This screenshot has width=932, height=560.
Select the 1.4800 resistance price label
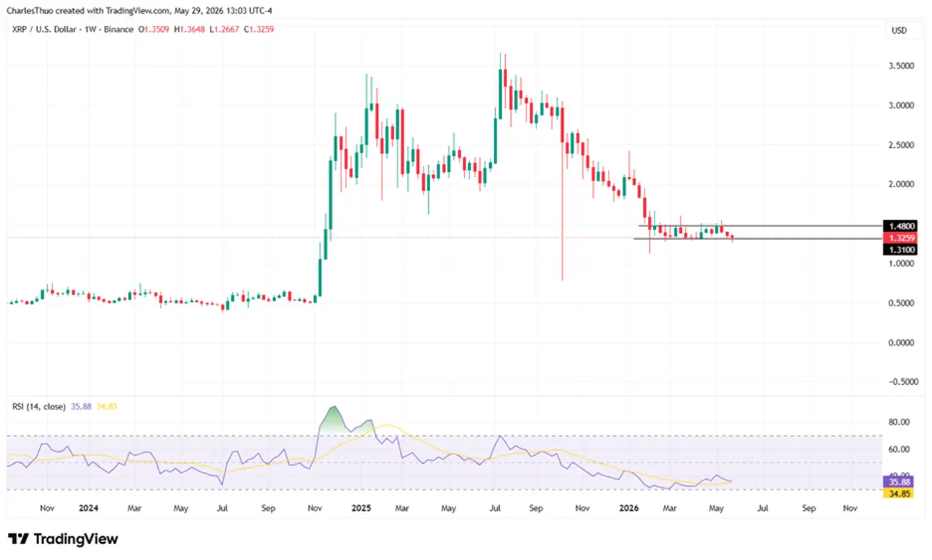901,226
